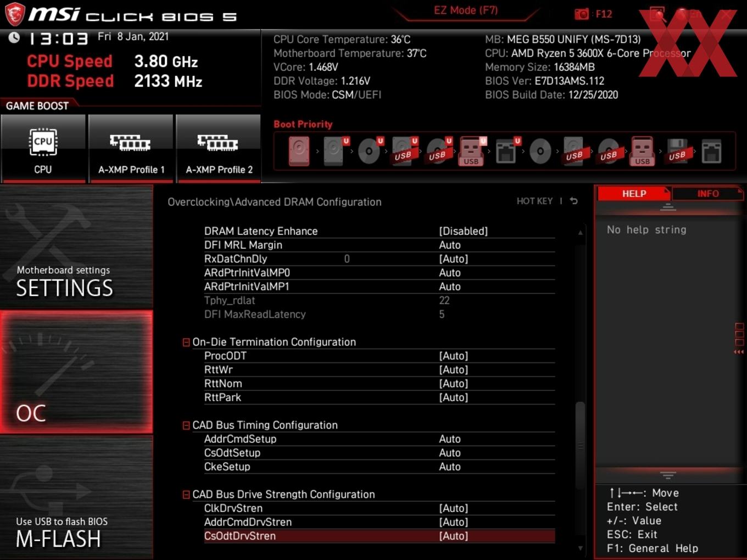Click the memory module icon for A-XMP Profile 1
The width and height of the screenshot is (747, 560).
pos(131,143)
